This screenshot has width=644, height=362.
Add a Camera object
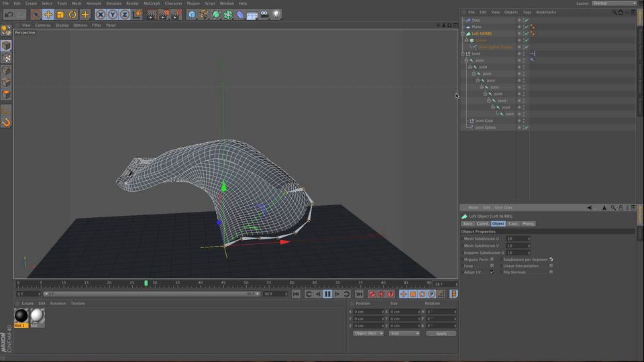[x=264, y=15]
